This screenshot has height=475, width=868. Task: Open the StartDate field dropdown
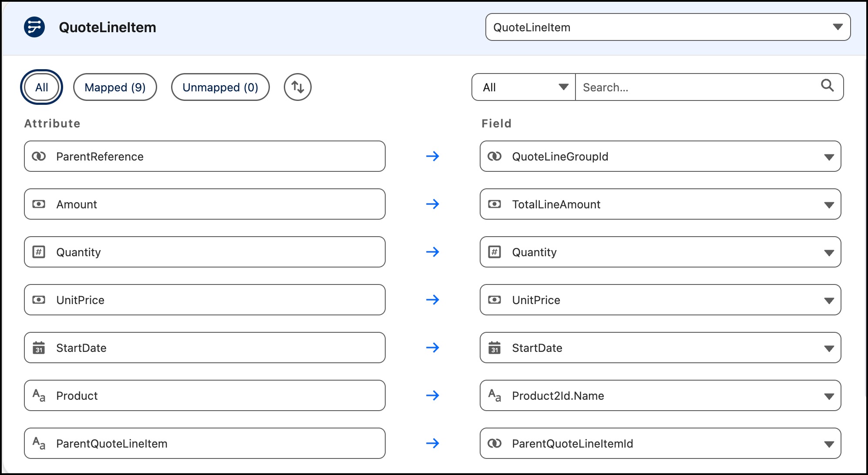point(660,348)
